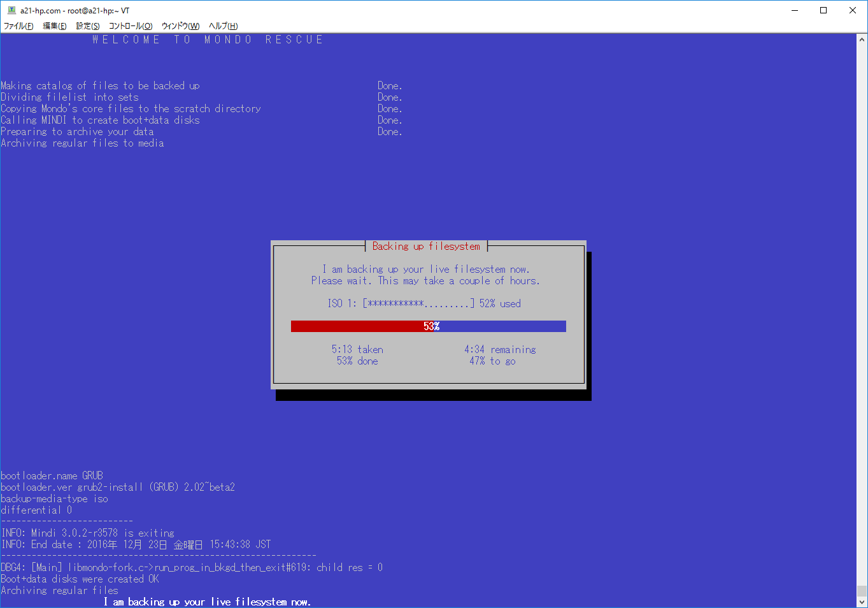Open the 編集(E) menu
This screenshot has height=608, width=868.
(55, 26)
